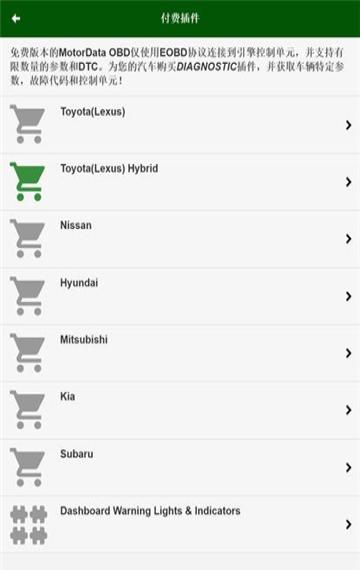Expand the Toyota(Lexus) row chevron
The image size is (360, 570).
click(348, 125)
